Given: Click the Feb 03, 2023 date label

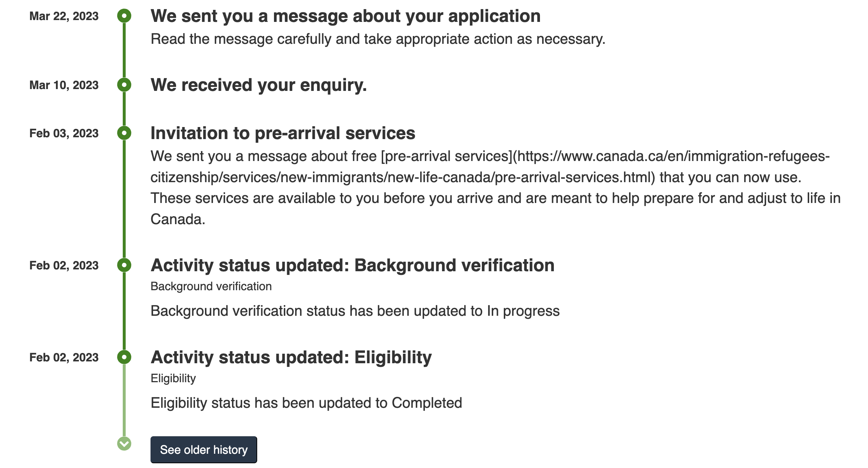Looking at the screenshot, I should tap(64, 134).
